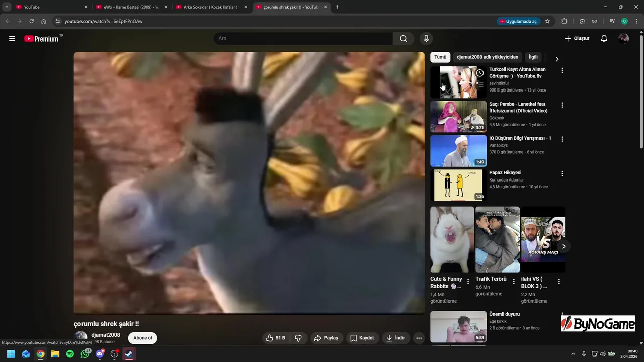Viewport: 644px width, 362px height.
Task: Open Chrome home page button
Action: [x=44, y=21]
